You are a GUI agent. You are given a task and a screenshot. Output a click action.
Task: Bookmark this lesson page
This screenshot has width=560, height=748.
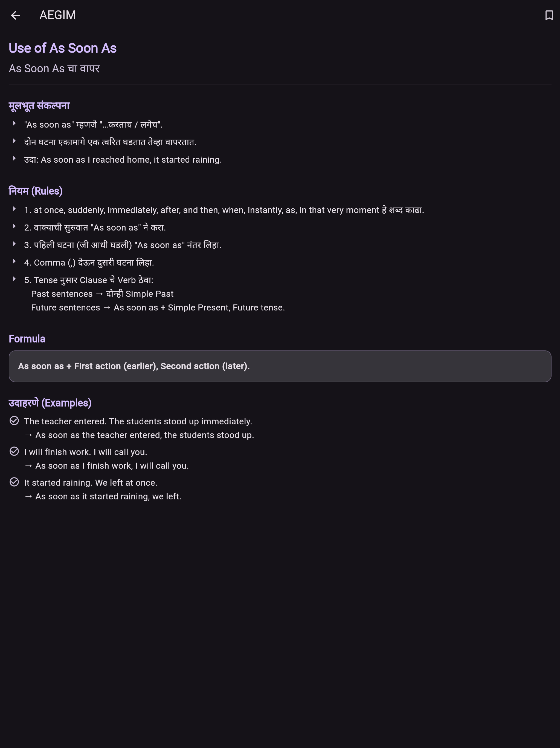549,15
